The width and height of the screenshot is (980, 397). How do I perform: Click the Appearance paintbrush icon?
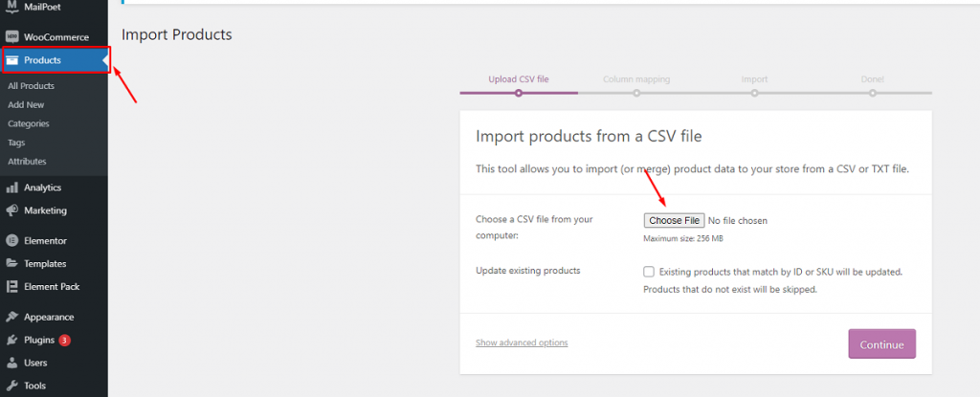(x=11, y=317)
